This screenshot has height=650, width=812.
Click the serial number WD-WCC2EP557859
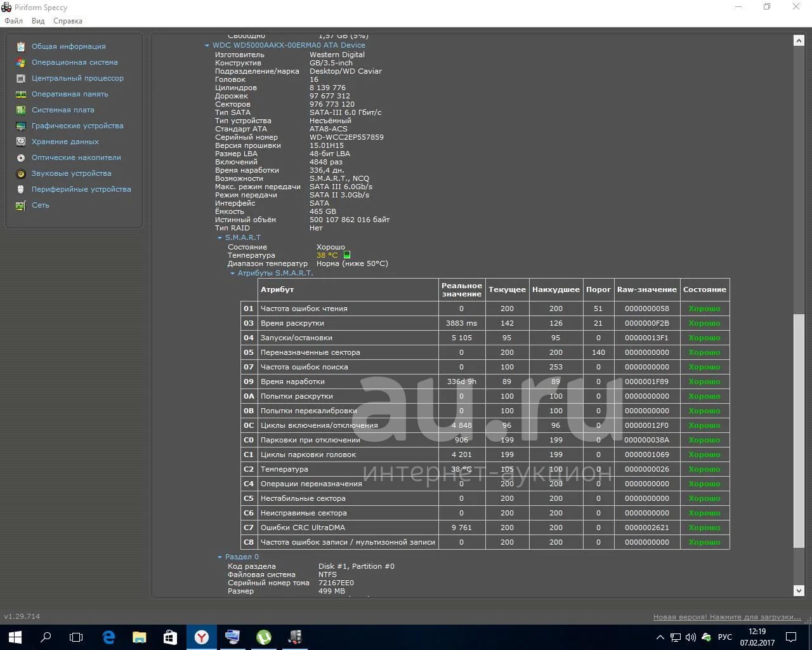[346, 137]
